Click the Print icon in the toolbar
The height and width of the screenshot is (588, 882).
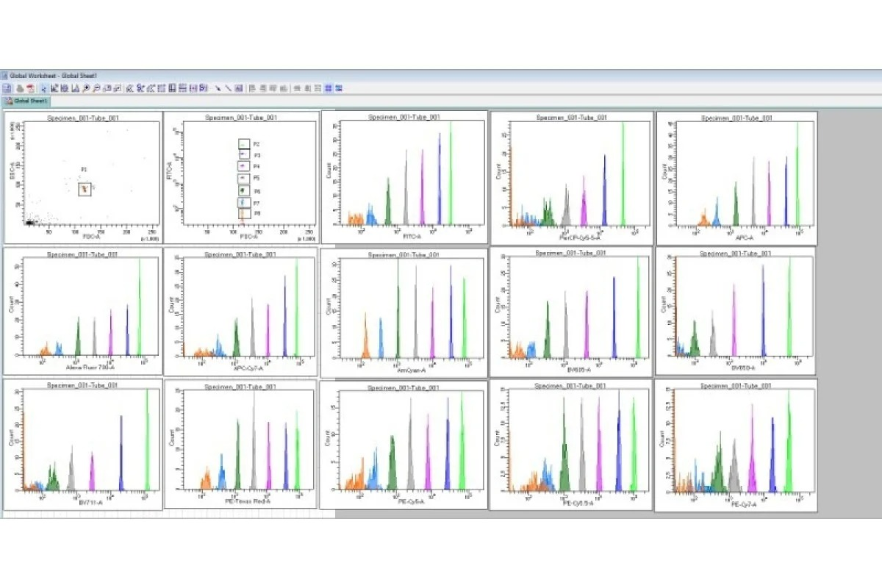click(19, 88)
